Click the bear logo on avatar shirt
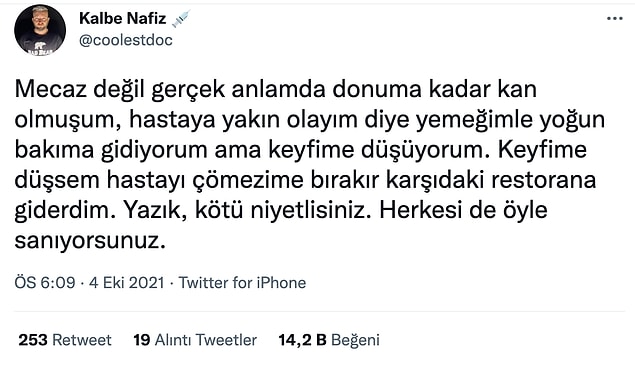This screenshot has width=635, height=367. [42, 47]
